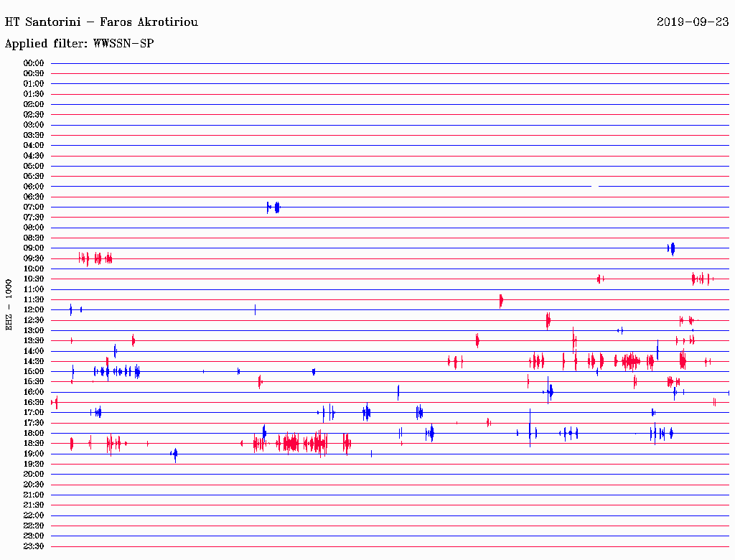Select the 07:00 time label
The height and width of the screenshot is (560, 735).
coord(34,207)
